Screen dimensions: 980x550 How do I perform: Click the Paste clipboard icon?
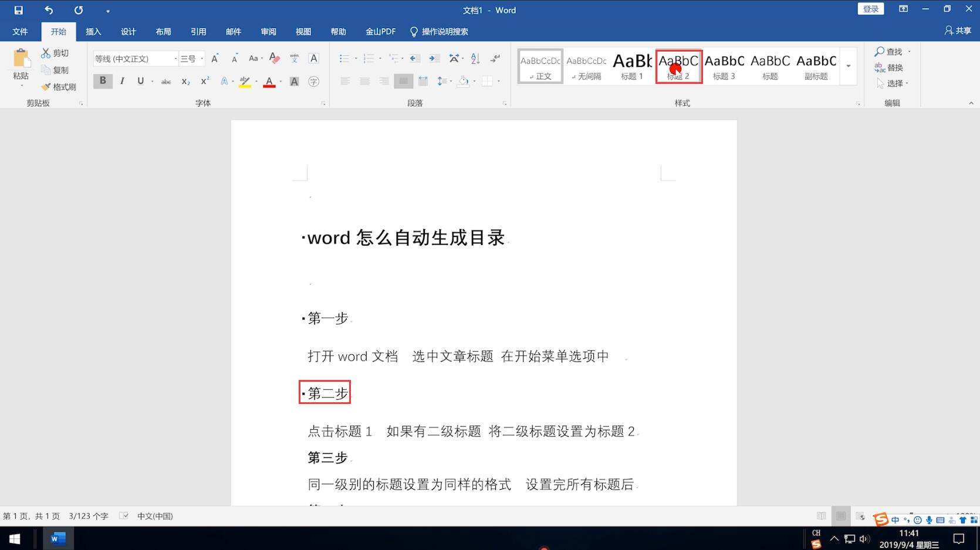(21, 58)
